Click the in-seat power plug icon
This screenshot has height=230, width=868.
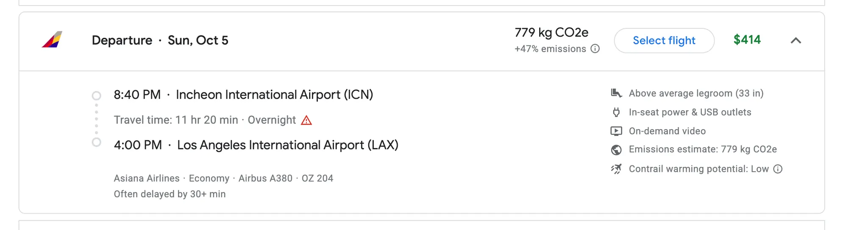click(x=616, y=112)
